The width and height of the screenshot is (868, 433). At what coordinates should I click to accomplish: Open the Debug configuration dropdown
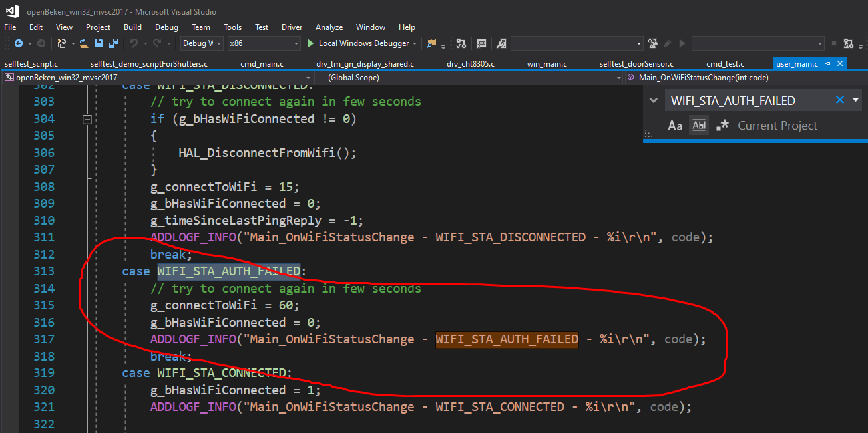(x=202, y=43)
